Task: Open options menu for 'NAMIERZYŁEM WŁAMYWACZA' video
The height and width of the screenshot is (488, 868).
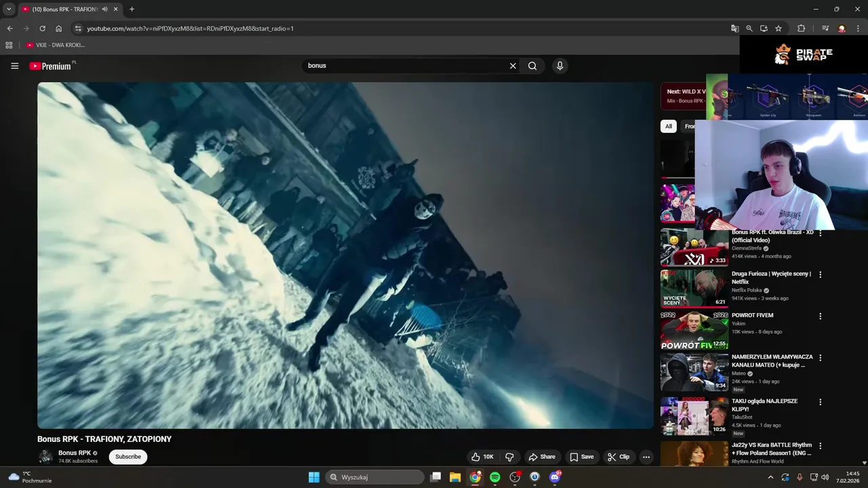Action: (821, 358)
